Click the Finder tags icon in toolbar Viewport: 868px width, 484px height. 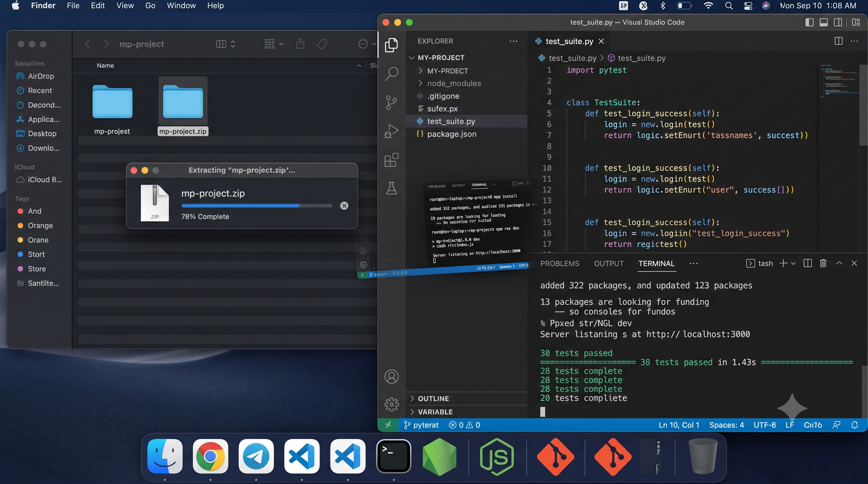322,44
